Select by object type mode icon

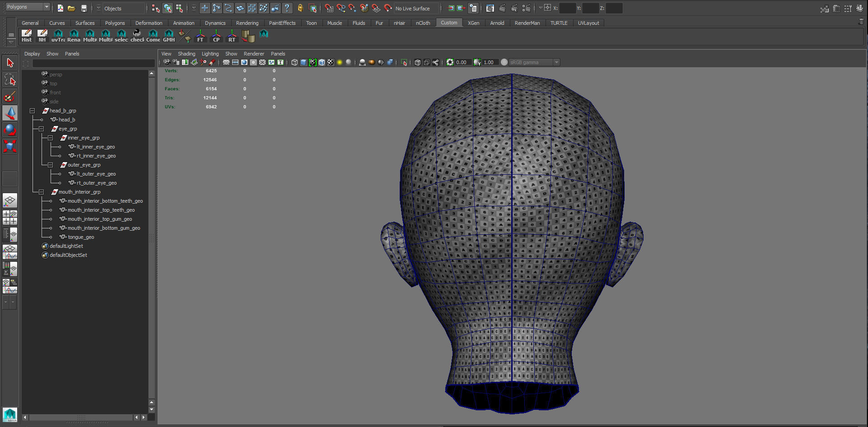[x=168, y=8]
